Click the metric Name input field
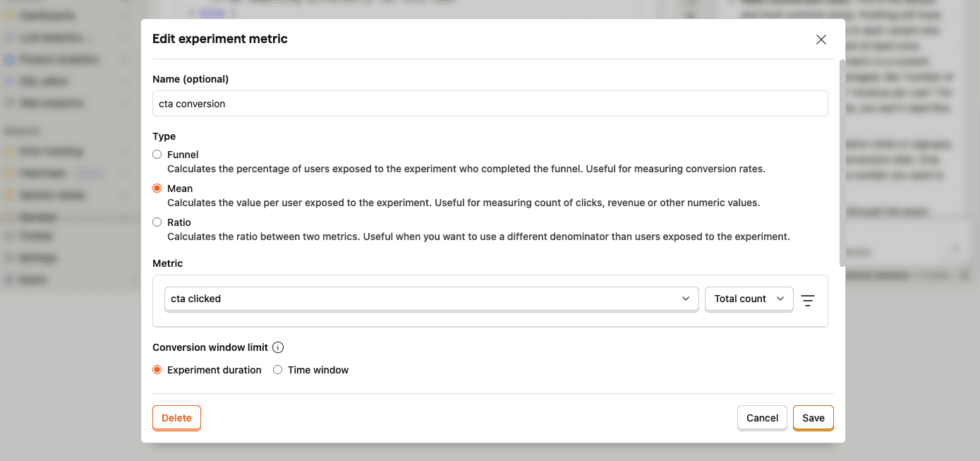Viewport: 980px width, 461px height. (490, 104)
